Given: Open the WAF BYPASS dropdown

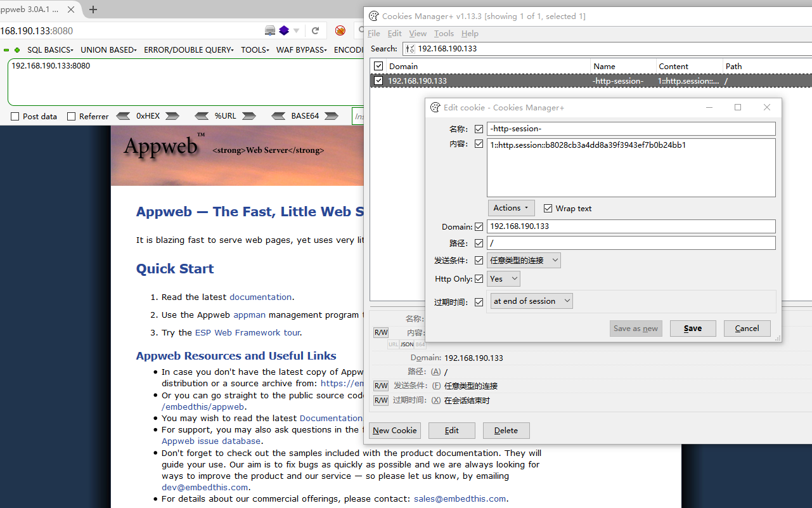Looking at the screenshot, I should 302,50.
